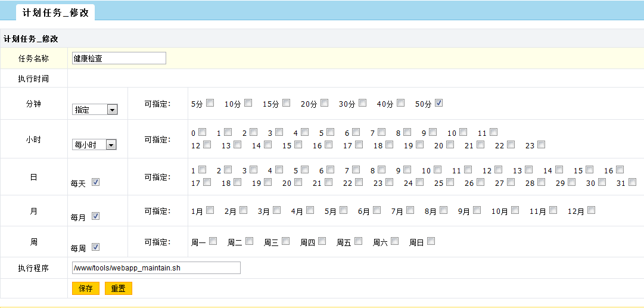Tick day 31 checkbox
644x308 pixels.
tap(632, 182)
